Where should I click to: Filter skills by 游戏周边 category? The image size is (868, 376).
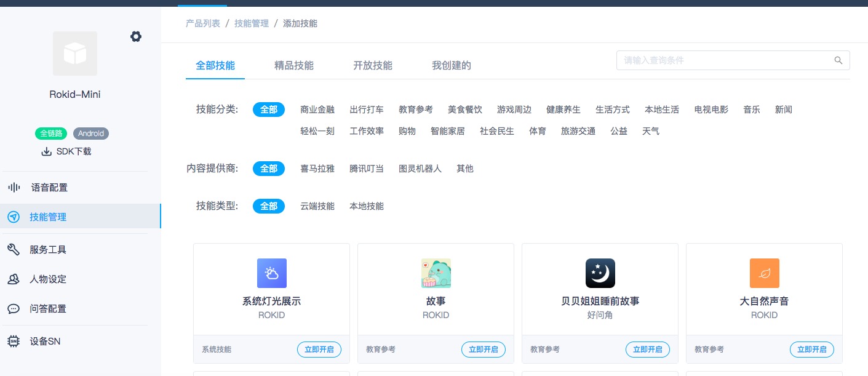pyautogui.click(x=514, y=110)
